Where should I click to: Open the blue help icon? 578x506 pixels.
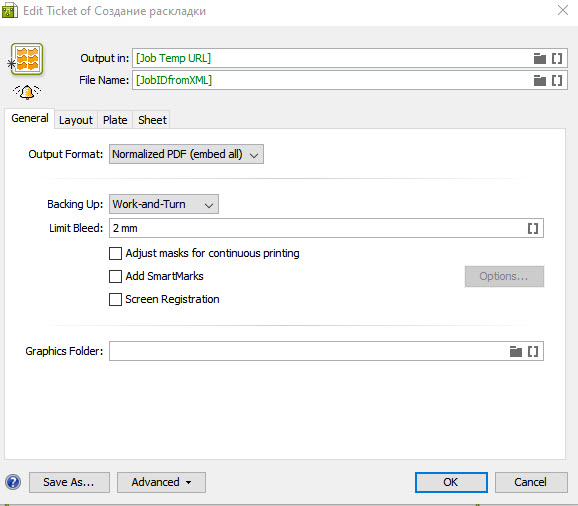13,482
